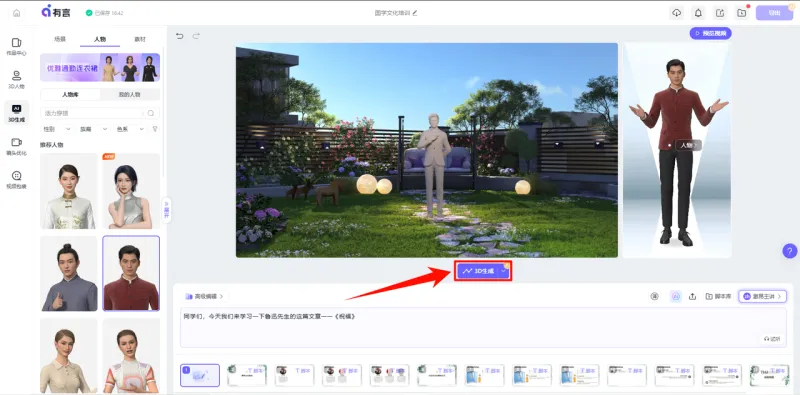Select the 我的人物 tab
The height and width of the screenshot is (395, 800).
click(130, 94)
